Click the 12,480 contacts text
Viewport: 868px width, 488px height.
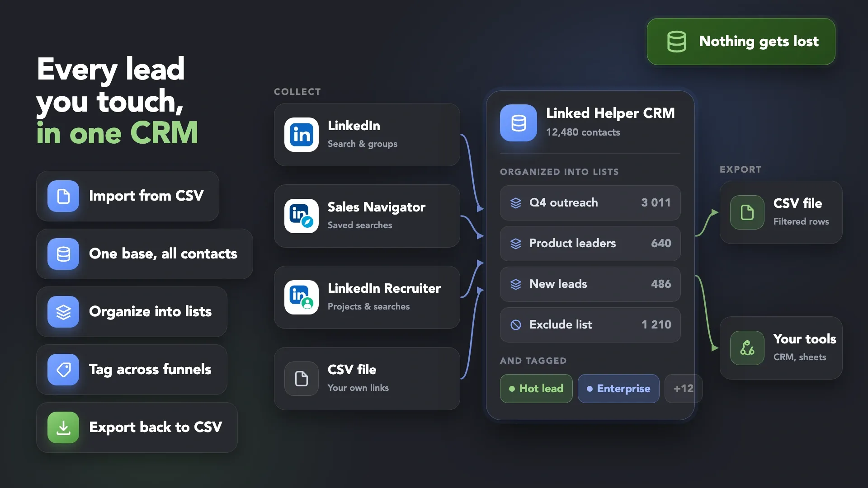pos(583,132)
